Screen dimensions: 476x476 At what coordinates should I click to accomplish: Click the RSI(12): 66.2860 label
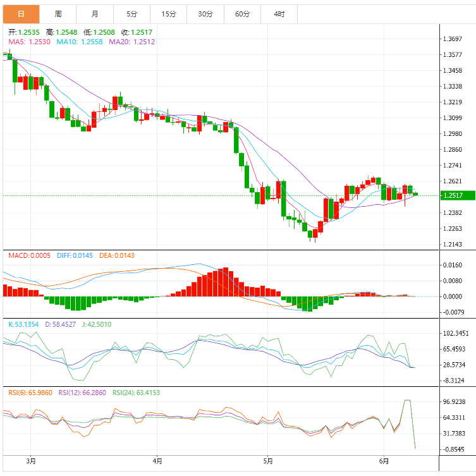point(82,393)
